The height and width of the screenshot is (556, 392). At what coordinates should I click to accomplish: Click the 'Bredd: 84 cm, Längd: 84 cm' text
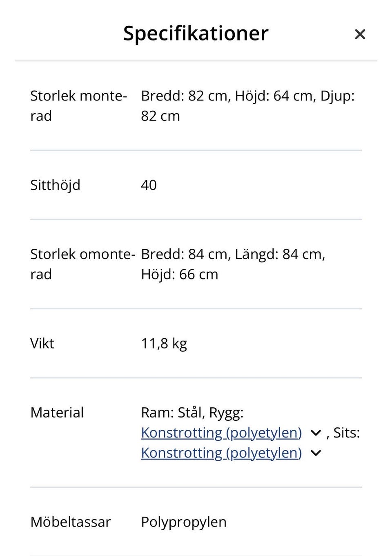(233, 255)
